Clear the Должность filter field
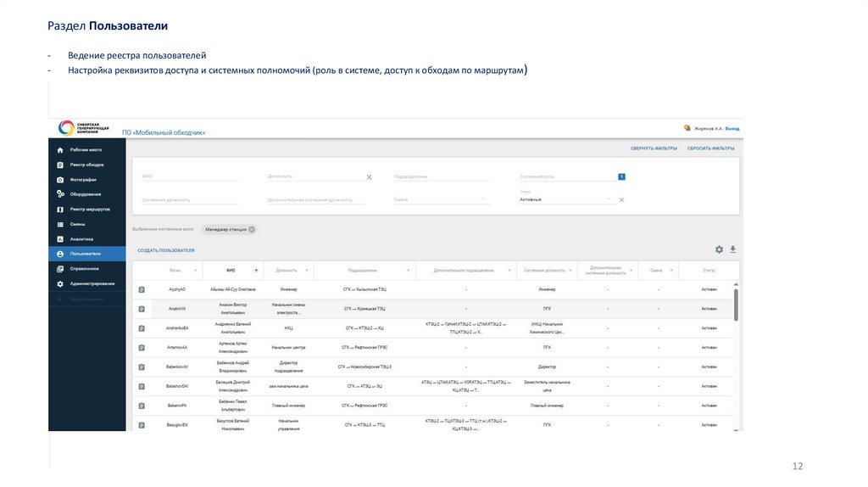This screenshot has height=487, width=868. 369,177
